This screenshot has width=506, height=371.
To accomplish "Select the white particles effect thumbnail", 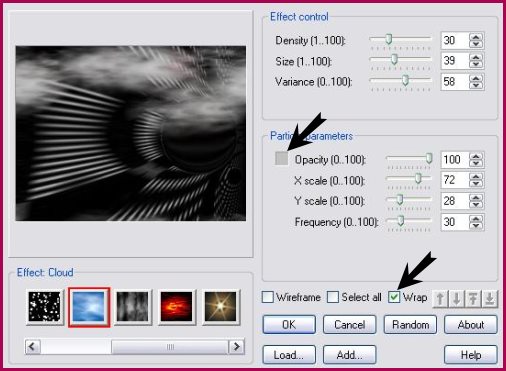I will pyautogui.click(x=45, y=307).
